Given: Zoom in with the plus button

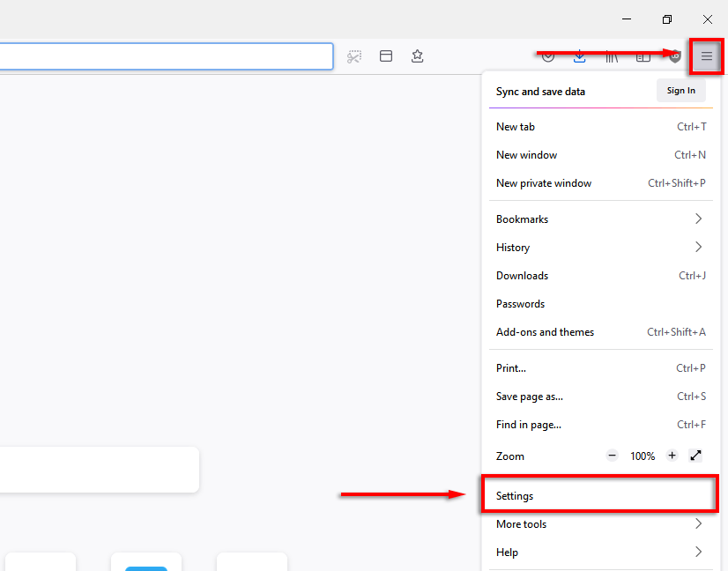Looking at the screenshot, I should pos(672,456).
